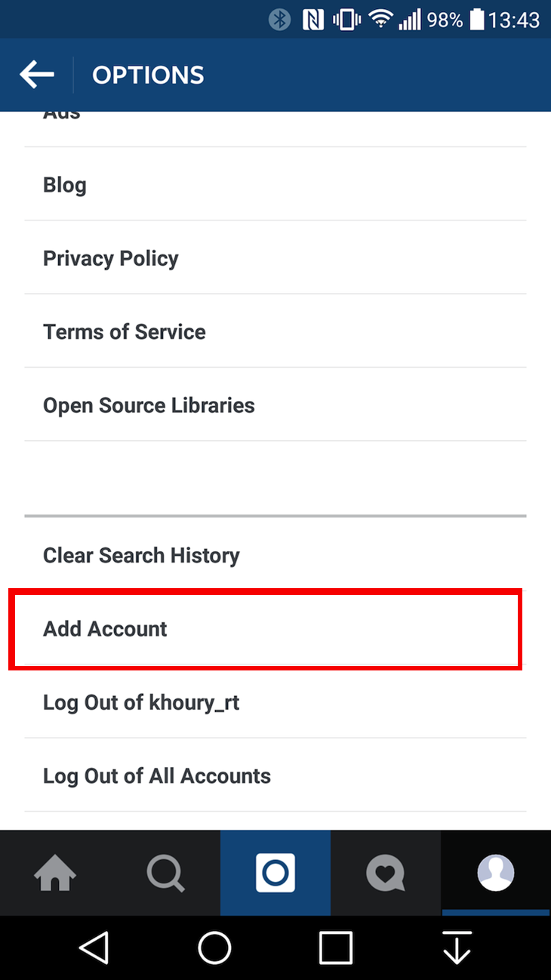The image size is (551, 980).
Task: Open the Blog option
Action: point(65,185)
